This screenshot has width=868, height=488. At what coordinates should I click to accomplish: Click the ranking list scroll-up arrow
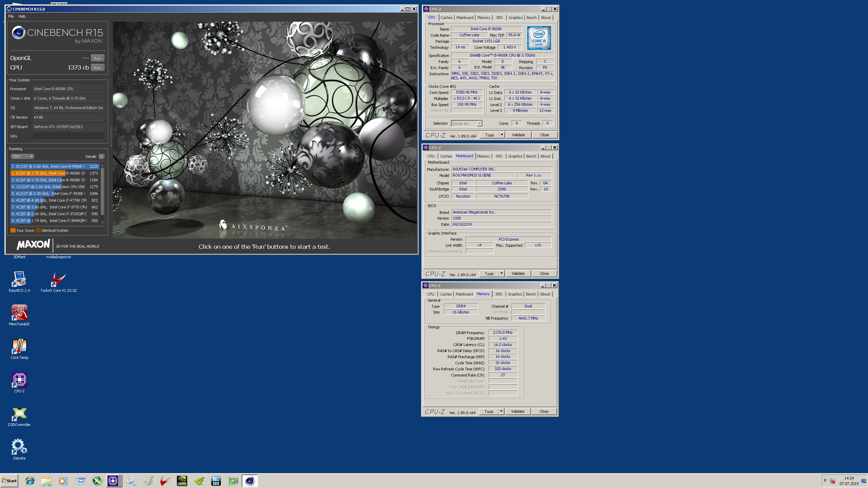click(x=102, y=166)
